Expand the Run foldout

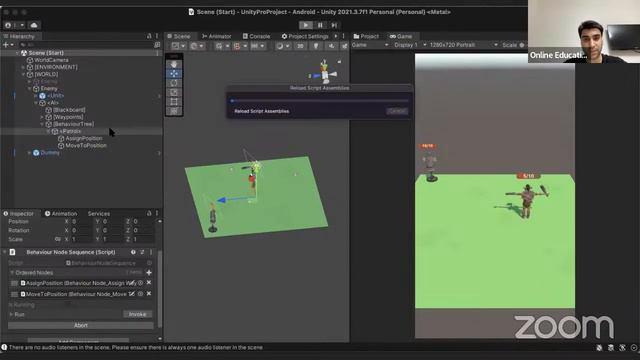pyautogui.click(x=11, y=314)
